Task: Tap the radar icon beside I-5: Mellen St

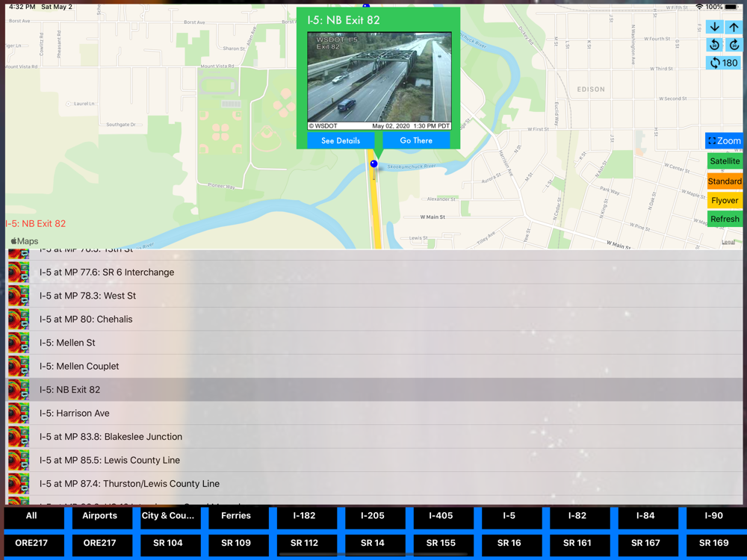Action: (x=19, y=343)
